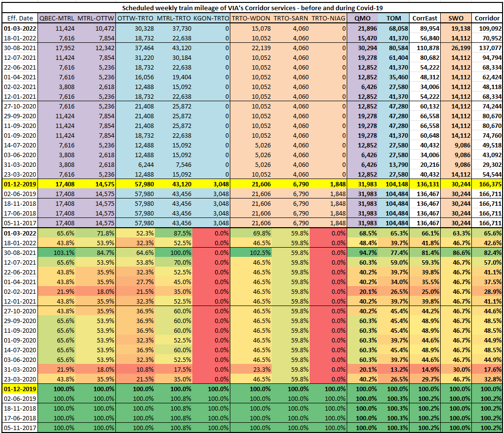Select the TRTO-NIAG column header
Screen dimensions: 504x433
(328, 18)
